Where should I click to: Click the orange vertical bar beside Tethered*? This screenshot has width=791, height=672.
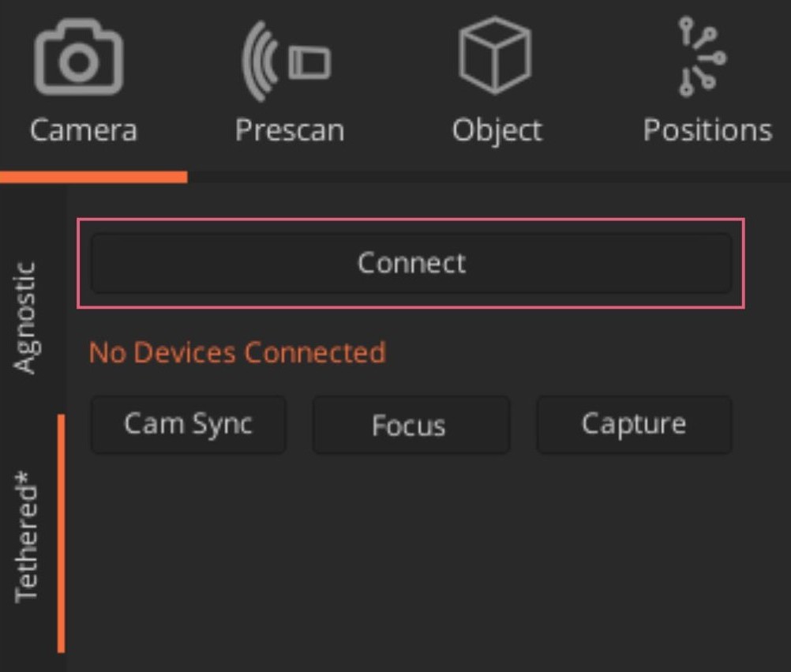point(61,534)
